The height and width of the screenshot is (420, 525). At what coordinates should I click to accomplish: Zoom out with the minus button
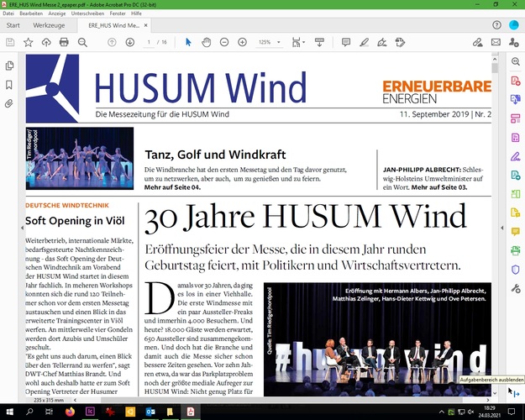[224, 42]
